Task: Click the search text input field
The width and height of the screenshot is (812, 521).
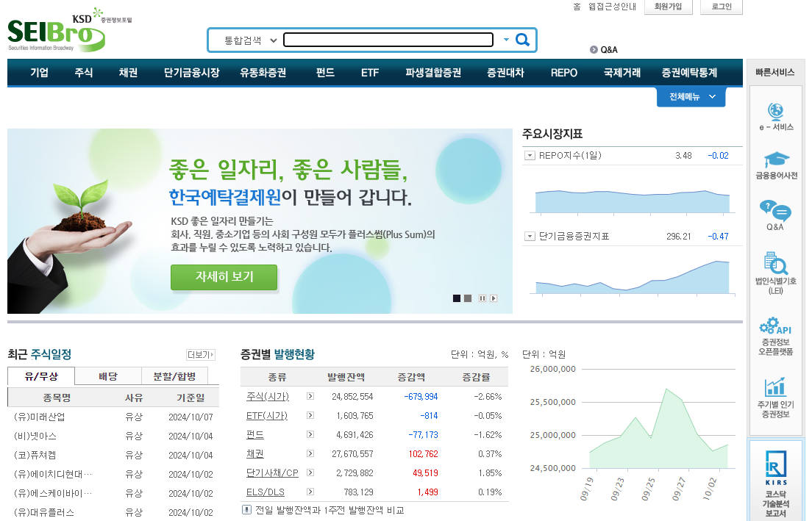Action: pyautogui.click(x=388, y=40)
